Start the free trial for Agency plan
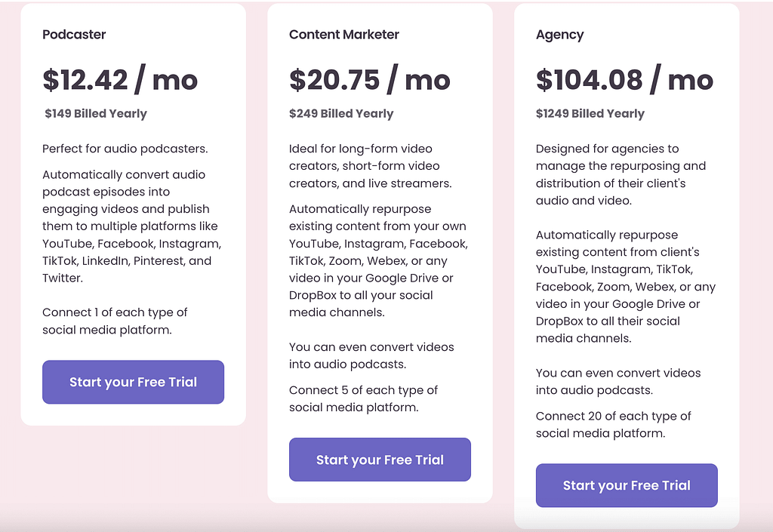 tap(627, 485)
